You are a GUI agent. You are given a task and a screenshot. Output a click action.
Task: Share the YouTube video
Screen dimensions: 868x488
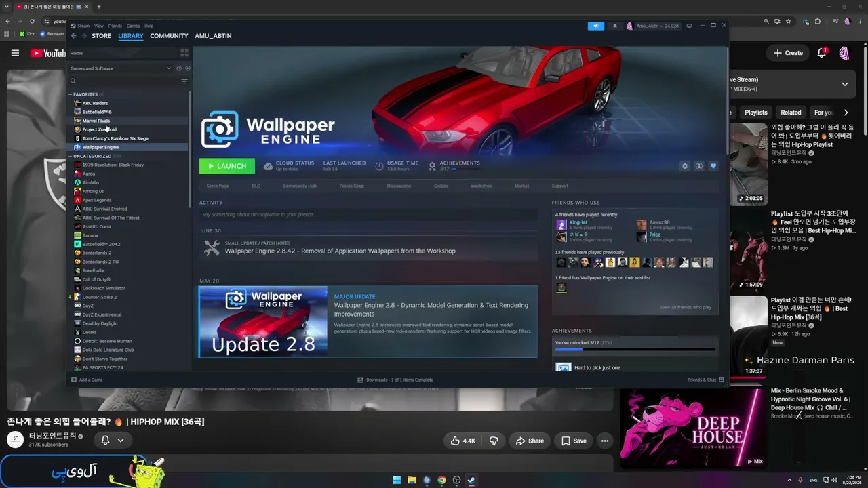(529, 441)
